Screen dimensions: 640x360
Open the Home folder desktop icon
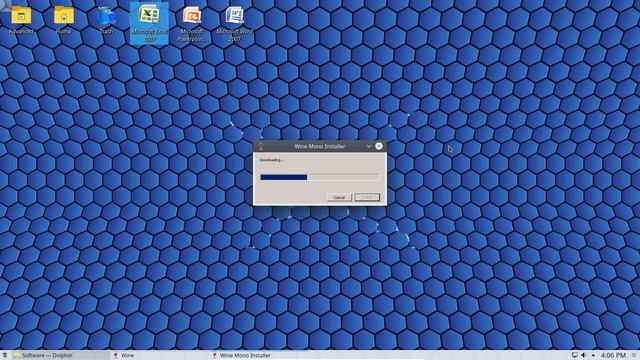(x=64, y=20)
